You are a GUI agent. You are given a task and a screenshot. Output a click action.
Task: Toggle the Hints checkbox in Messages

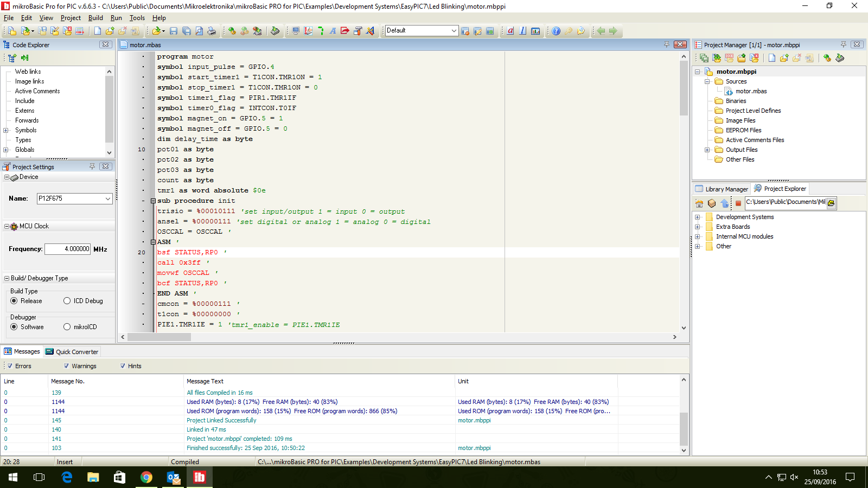point(123,366)
